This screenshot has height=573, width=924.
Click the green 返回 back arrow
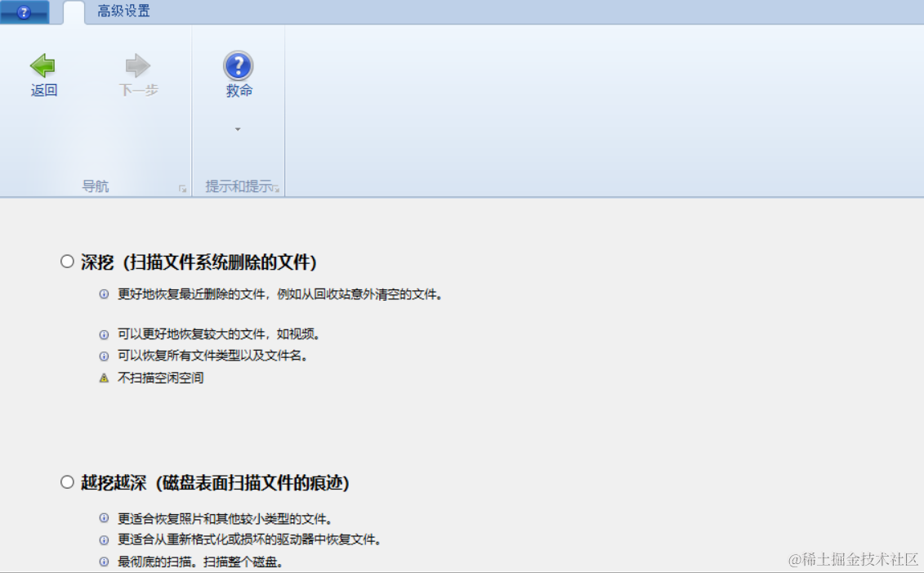coord(42,65)
